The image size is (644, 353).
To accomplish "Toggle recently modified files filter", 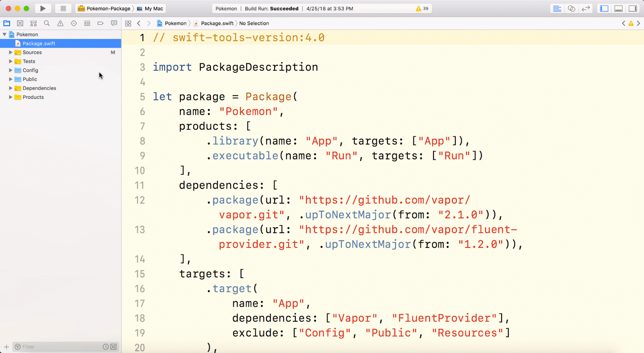I will (x=105, y=347).
